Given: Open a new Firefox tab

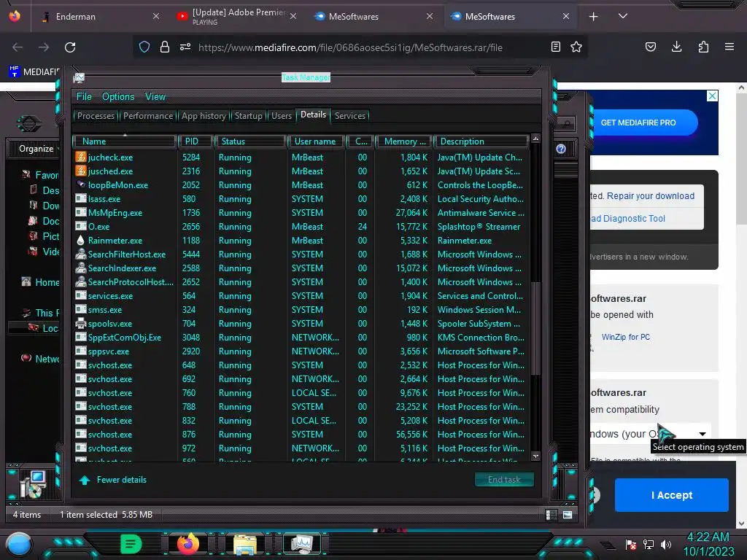Looking at the screenshot, I should coord(594,17).
